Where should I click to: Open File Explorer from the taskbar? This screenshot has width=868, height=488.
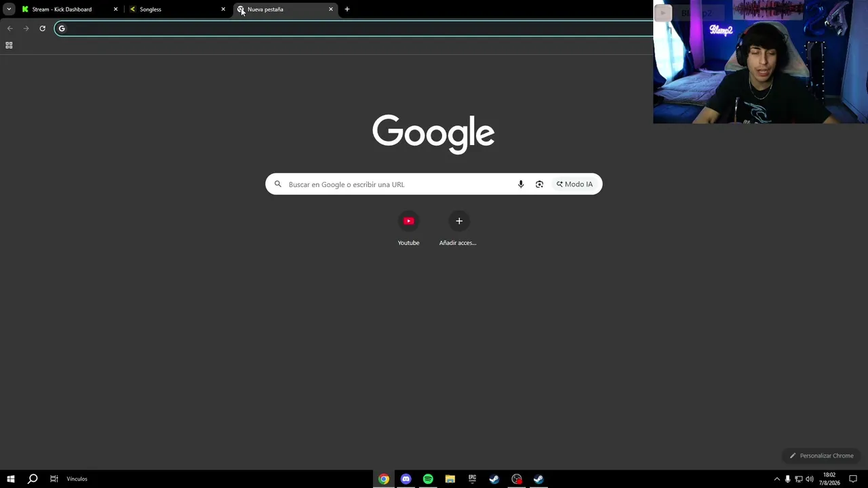[x=450, y=479]
